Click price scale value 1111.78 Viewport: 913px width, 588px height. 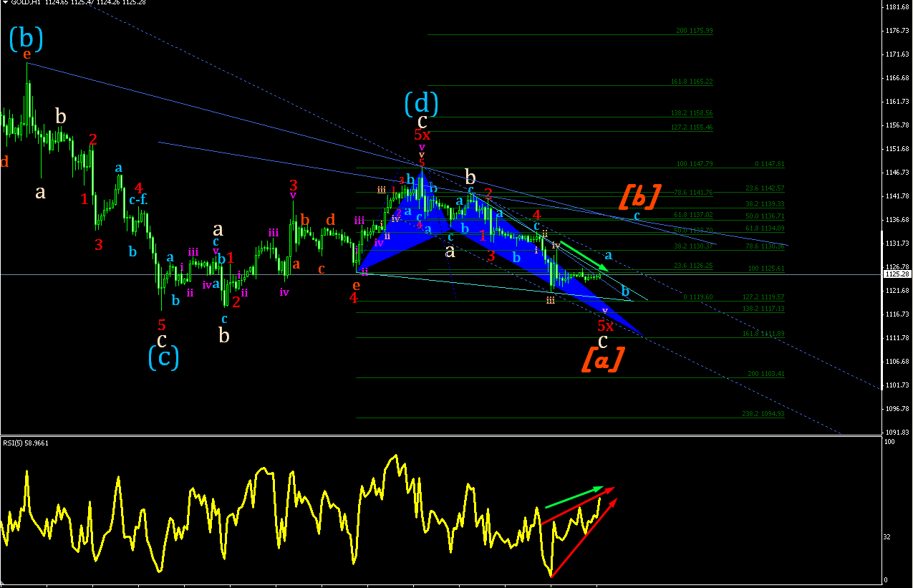click(x=897, y=338)
